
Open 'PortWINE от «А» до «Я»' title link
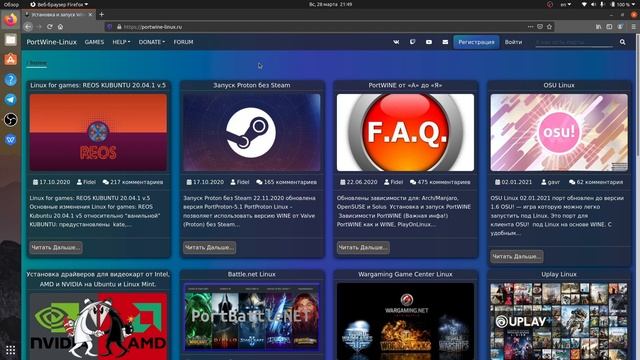[405, 85]
